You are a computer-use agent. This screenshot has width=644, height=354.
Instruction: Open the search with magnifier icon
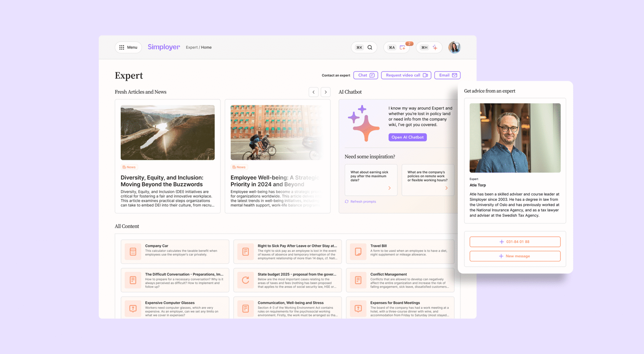coord(370,47)
